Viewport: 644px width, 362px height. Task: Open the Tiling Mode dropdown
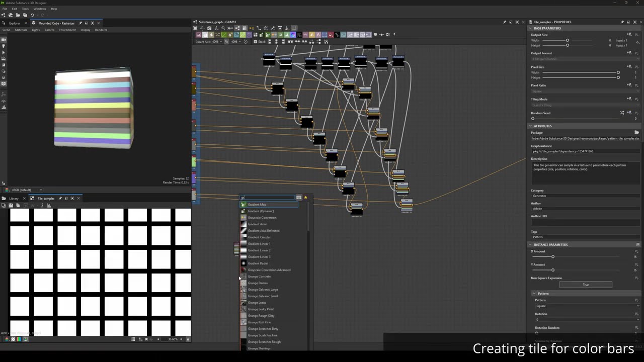tap(585, 105)
